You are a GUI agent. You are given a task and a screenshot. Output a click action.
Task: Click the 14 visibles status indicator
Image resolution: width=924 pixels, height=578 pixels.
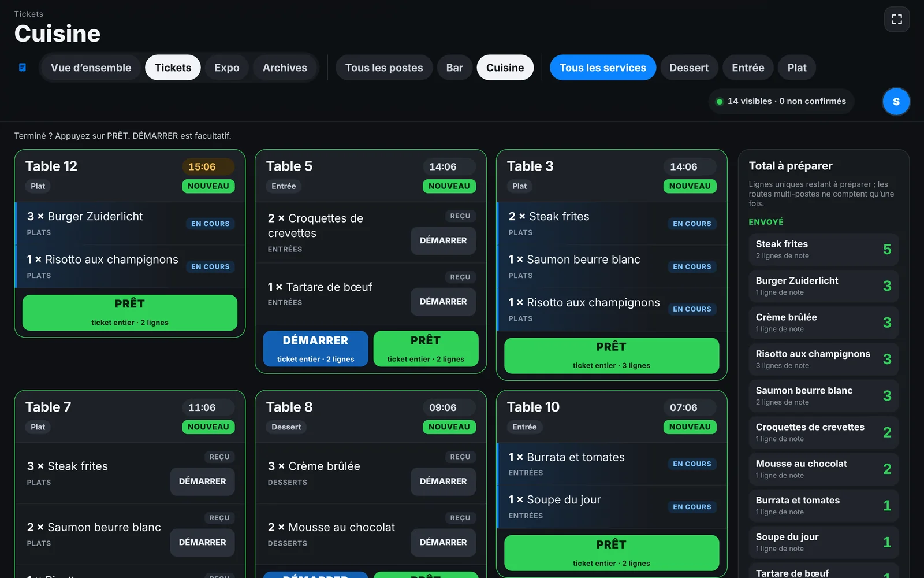pos(781,101)
